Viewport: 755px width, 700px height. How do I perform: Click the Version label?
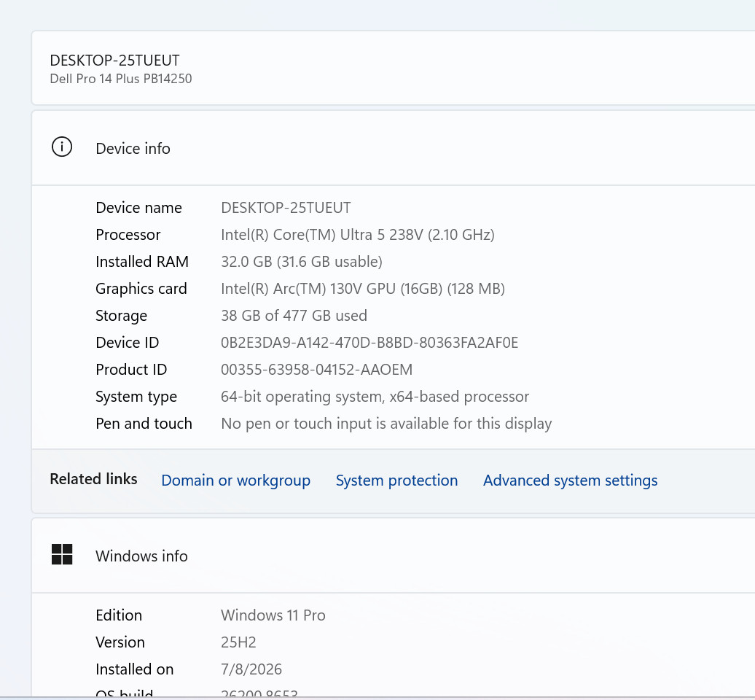coord(120,642)
